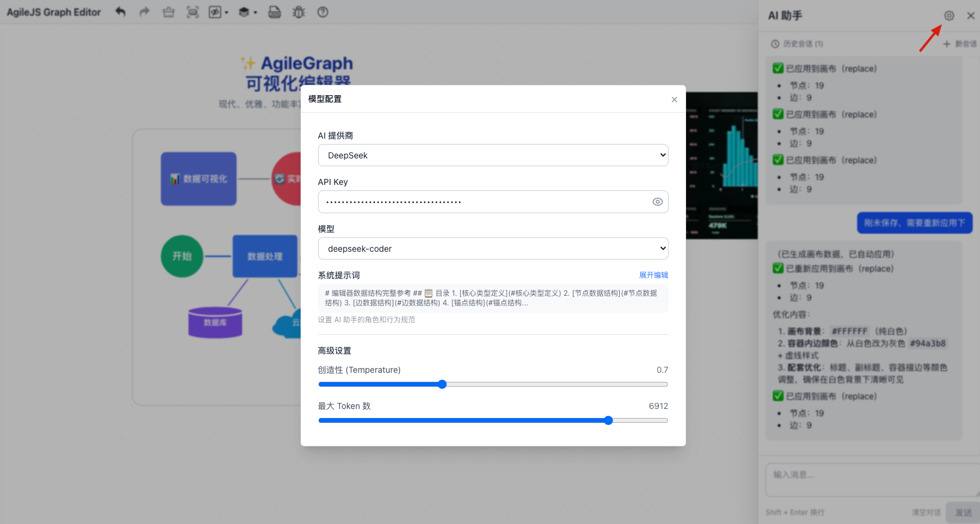Select the purple 数据库 cylinder node
Image resolution: width=980 pixels, height=524 pixels.
215,322
